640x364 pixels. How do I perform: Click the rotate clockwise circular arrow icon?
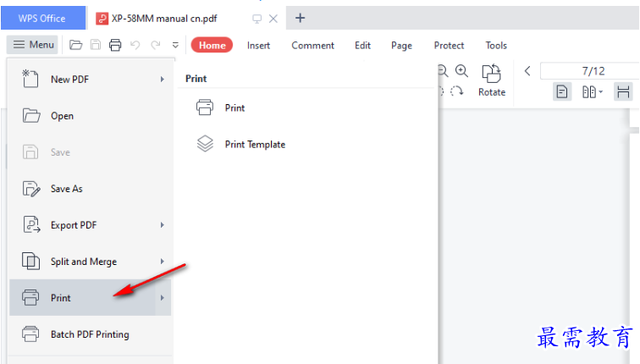pyautogui.click(x=457, y=91)
